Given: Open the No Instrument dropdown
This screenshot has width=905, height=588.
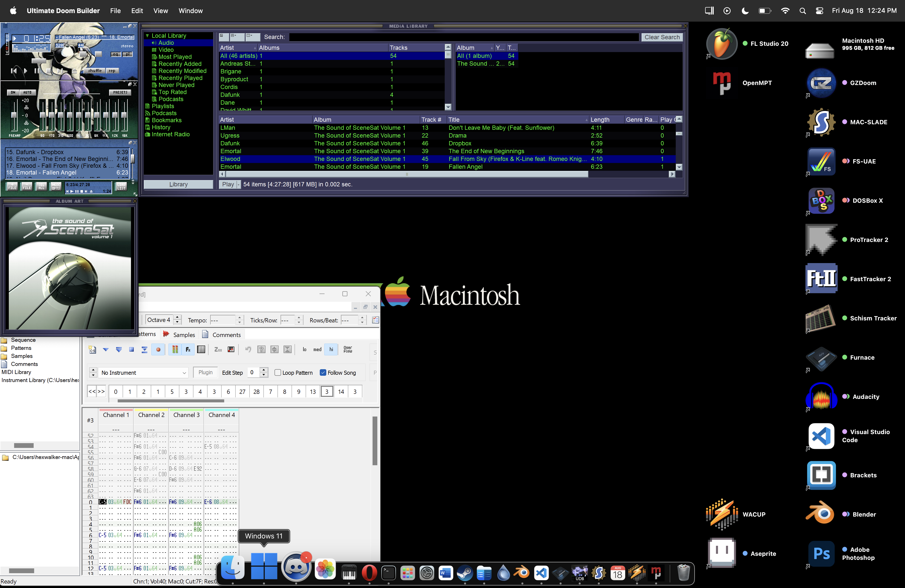Looking at the screenshot, I should tap(184, 373).
